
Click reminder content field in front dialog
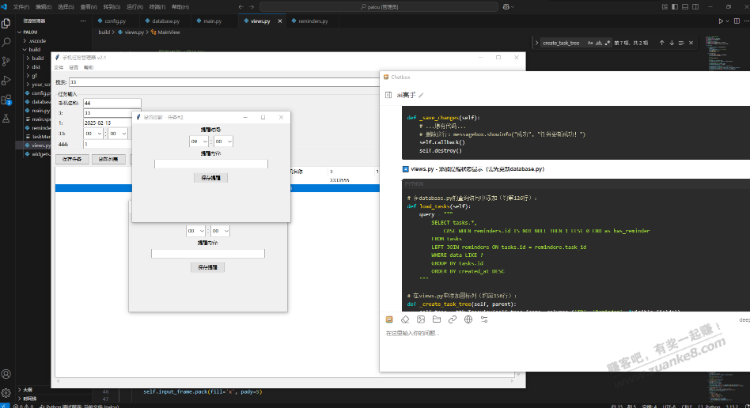click(x=210, y=164)
